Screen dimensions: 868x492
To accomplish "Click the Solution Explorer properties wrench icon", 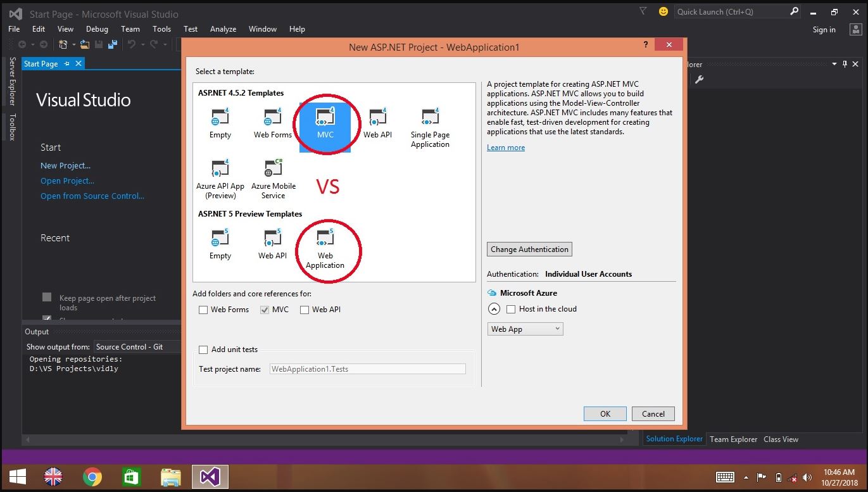I will click(700, 80).
